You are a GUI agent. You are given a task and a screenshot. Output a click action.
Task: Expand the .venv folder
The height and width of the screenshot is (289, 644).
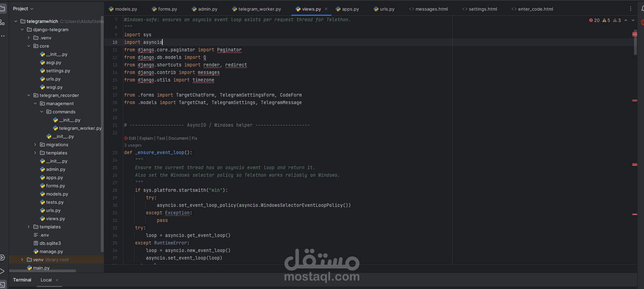[29, 38]
